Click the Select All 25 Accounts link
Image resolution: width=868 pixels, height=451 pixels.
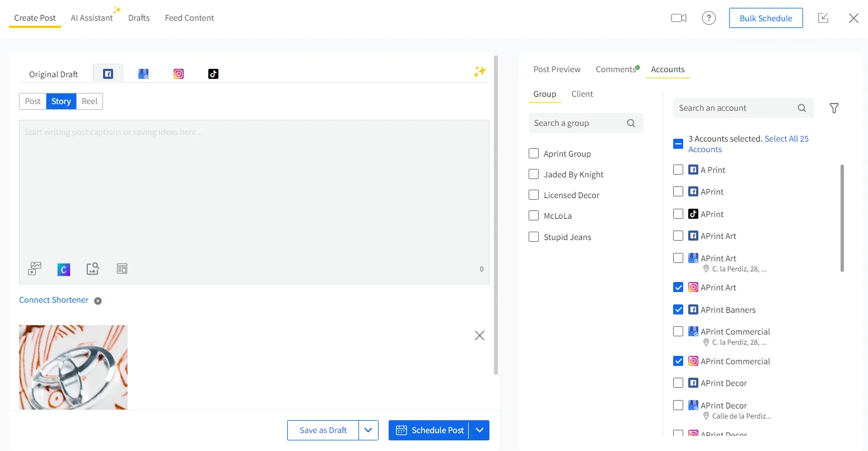click(786, 139)
